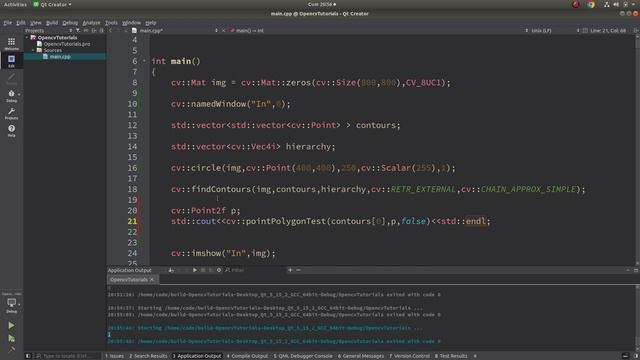This screenshot has width=640, height=360.
Task: Open the Tools menu
Action: 111,23
